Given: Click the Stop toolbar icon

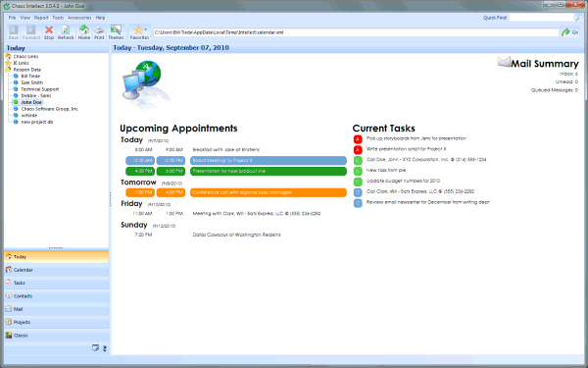Looking at the screenshot, I should pos(49,32).
